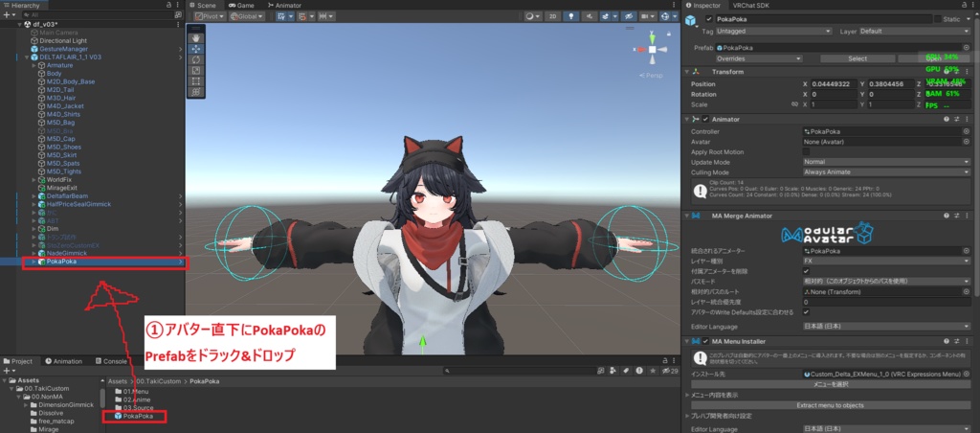The width and height of the screenshot is (980, 433).
Task: Click the prefab Select button
Action: pos(857,58)
